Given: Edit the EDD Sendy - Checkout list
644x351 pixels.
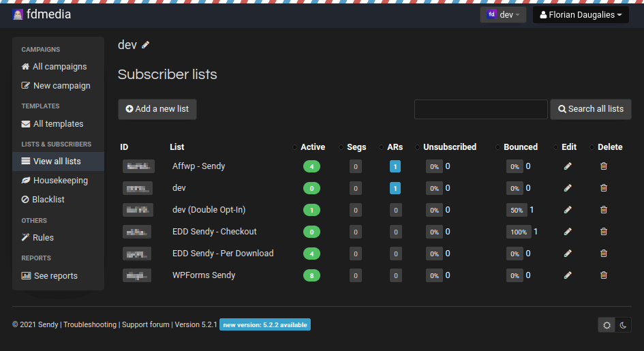Looking at the screenshot, I should tap(568, 232).
